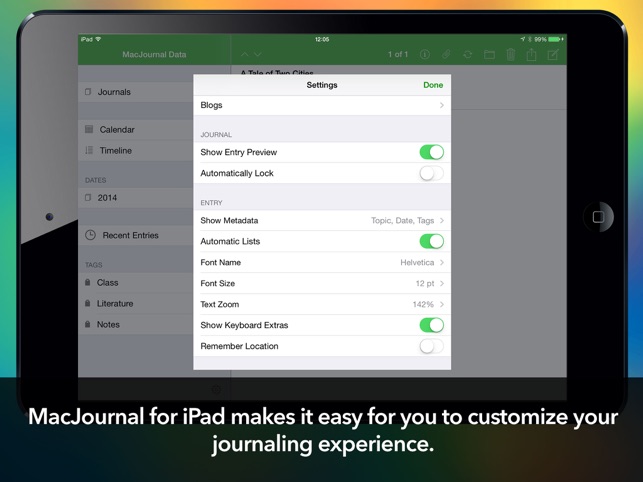Turn off Show Keyboard Extras switch
The image size is (643, 482).
tap(431, 325)
